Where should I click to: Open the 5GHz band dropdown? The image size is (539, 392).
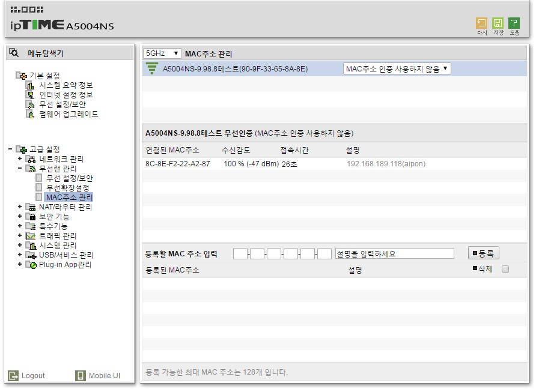click(x=162, y=53)
